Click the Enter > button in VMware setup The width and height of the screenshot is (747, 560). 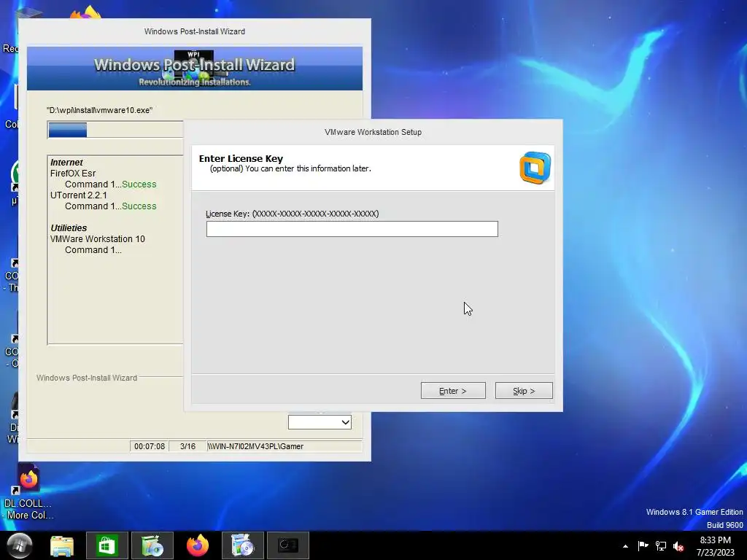click(x=453, y=391)
